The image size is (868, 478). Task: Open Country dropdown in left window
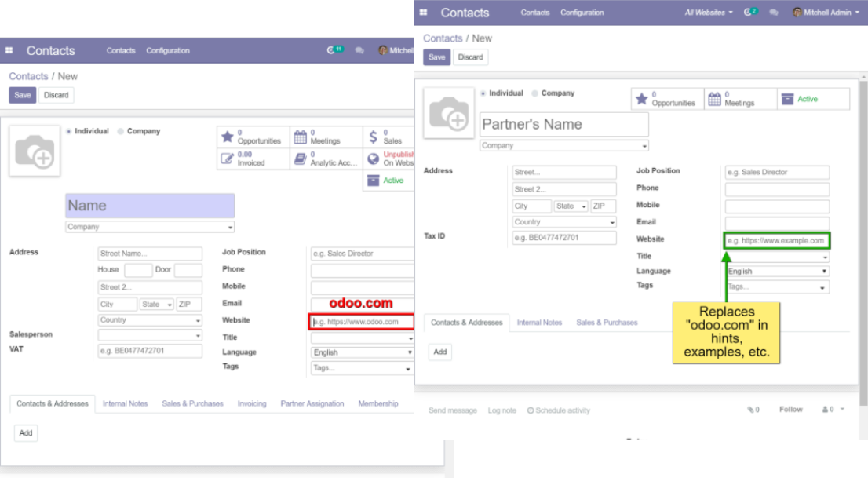tap(149, 320)
